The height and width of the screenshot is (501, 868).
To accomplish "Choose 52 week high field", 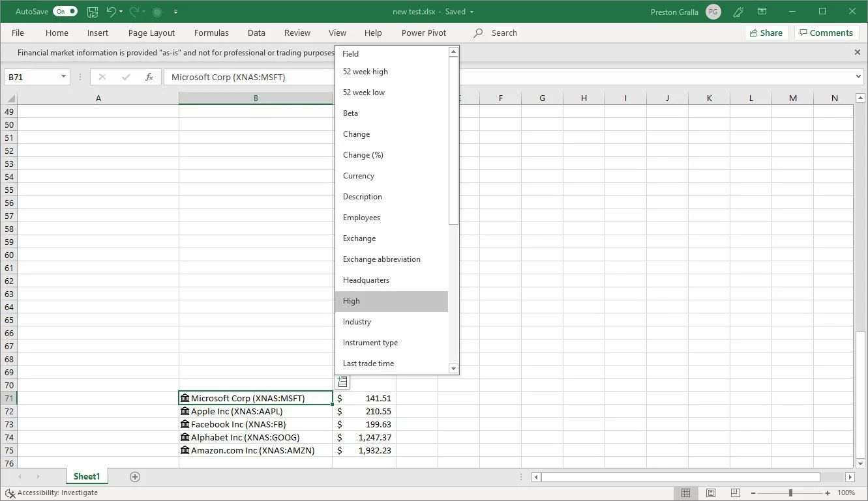I will coord(391,72).
